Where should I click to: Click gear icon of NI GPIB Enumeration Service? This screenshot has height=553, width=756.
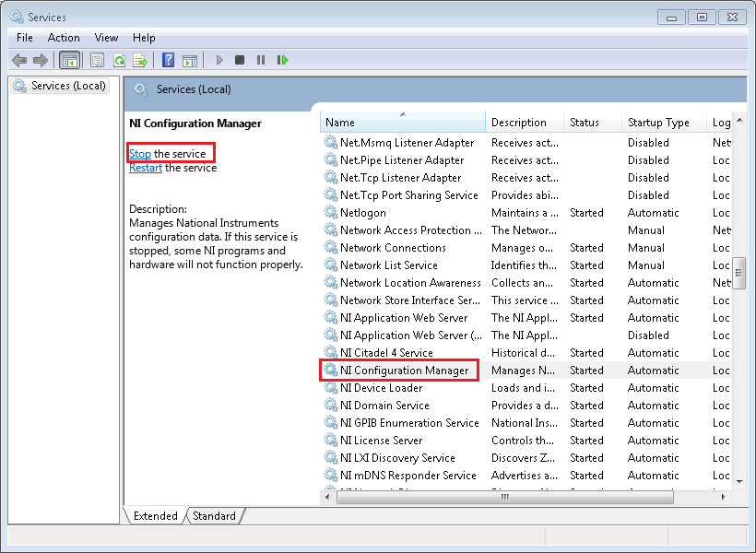coord(330,422)
